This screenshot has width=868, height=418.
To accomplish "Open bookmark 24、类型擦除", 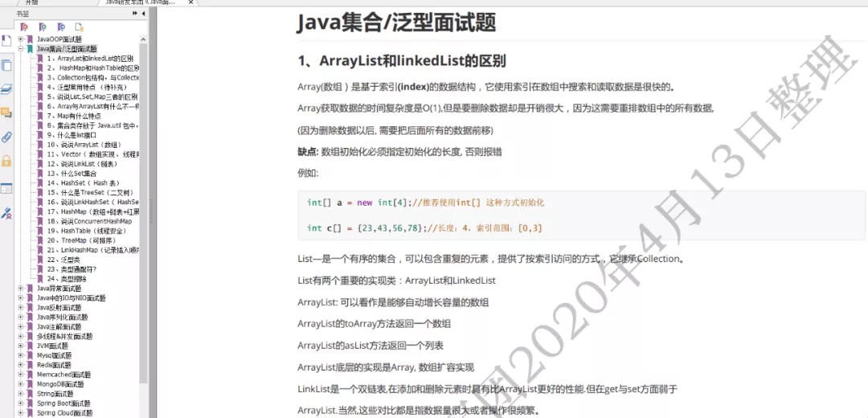I will (67, 278).
